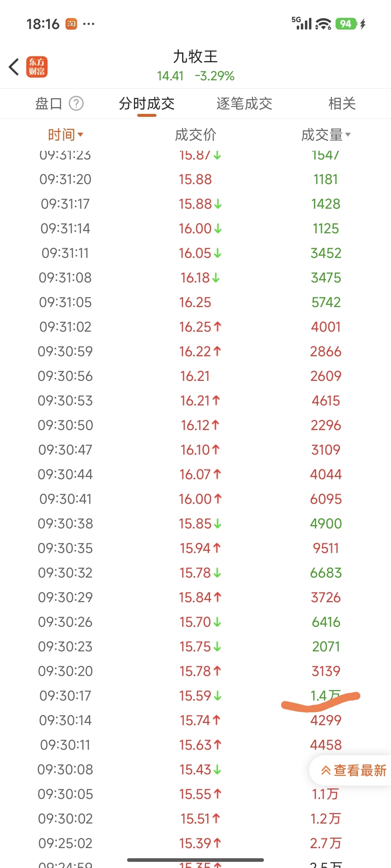Tap the battery indicator showing 94
The image size is (391, 868).
coord(346,24)
